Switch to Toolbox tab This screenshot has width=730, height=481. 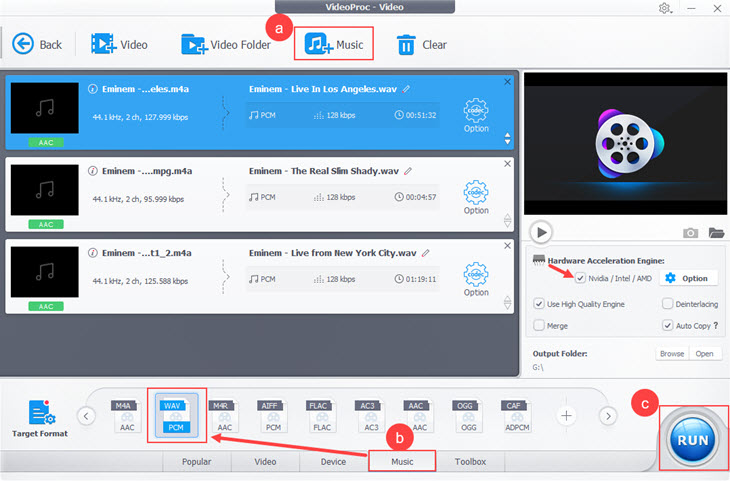coord(470,461)
